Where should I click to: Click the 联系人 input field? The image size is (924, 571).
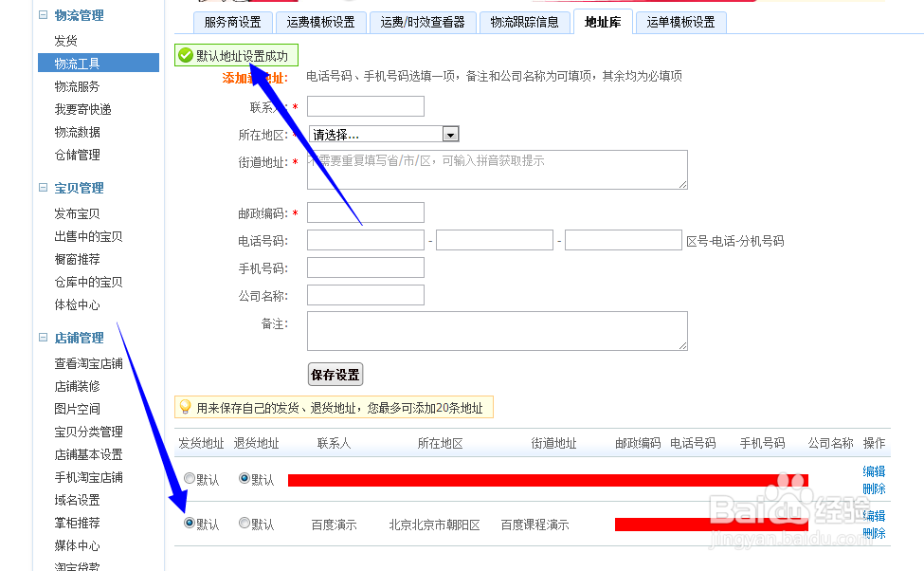[365, 106]
